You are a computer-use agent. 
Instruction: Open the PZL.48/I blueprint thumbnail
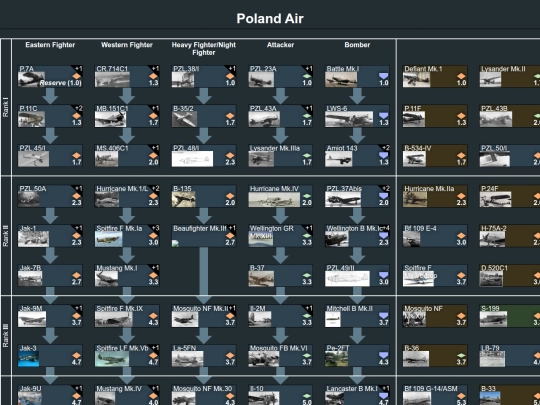tap(193, 159)
